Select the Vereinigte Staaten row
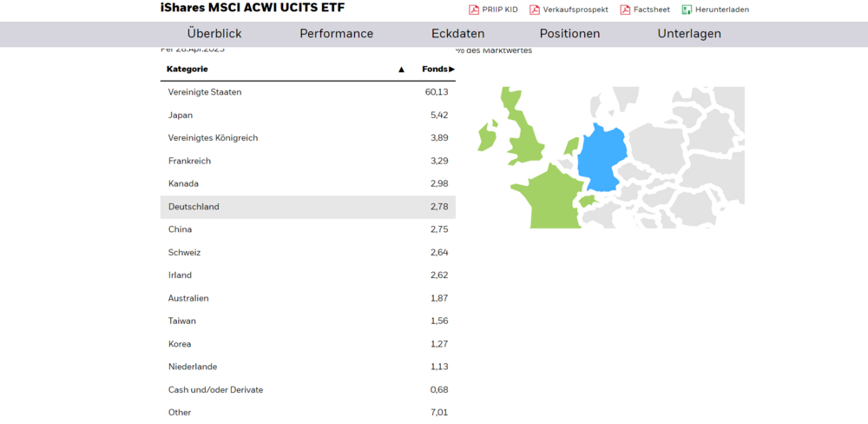This screenshot has width=868, height=424. click(x=308, y=92)
